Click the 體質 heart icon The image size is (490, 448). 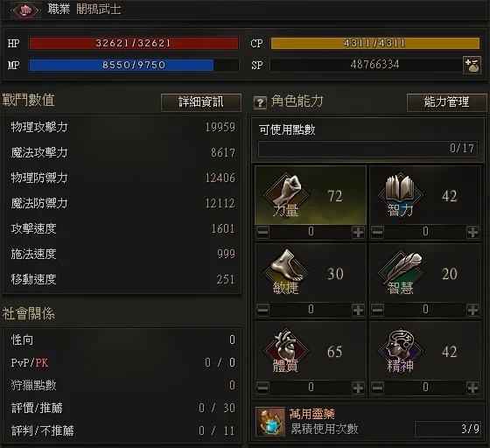pos(286,350)
